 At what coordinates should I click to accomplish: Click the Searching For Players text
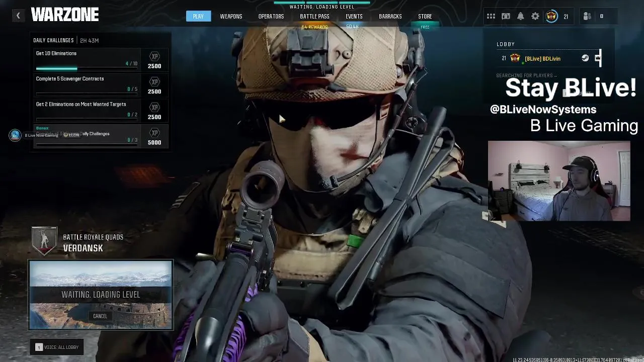(x=526, y=75)
